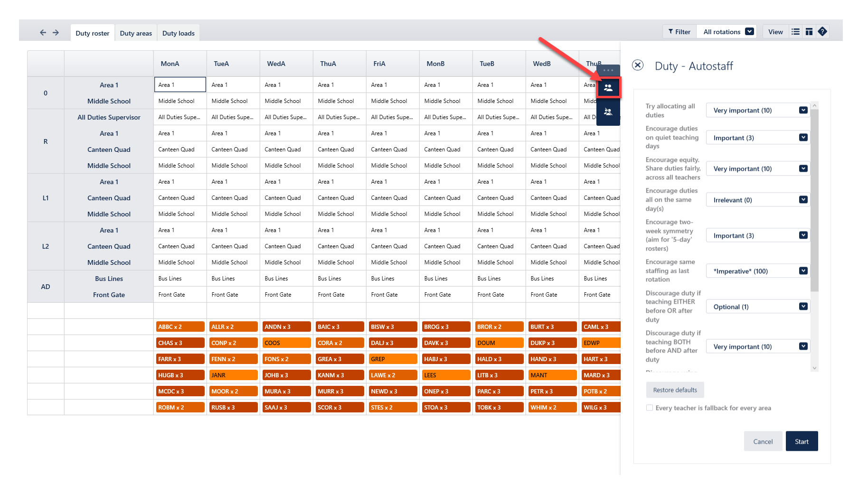
Task: Select teacher tag BISW x 3
Action: tap(393, 327)
